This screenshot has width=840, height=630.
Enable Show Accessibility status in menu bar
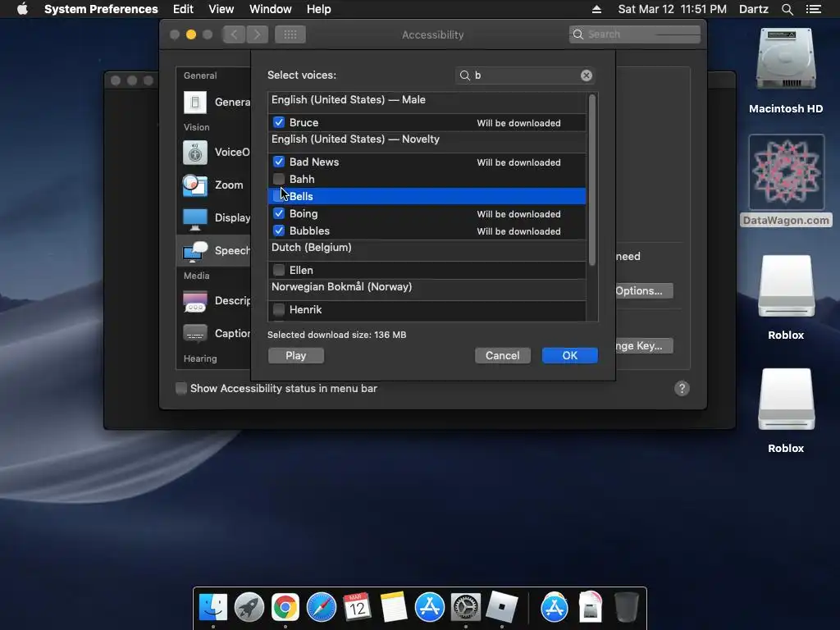click(181, 388)
